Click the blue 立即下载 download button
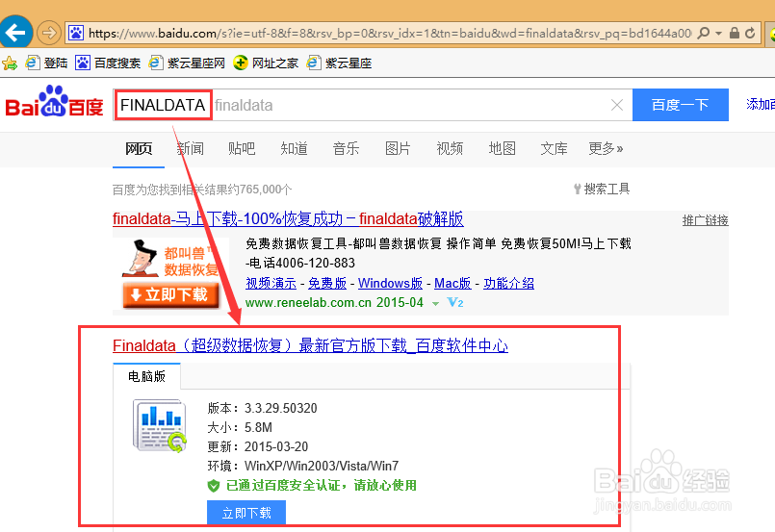 [246, 513]
